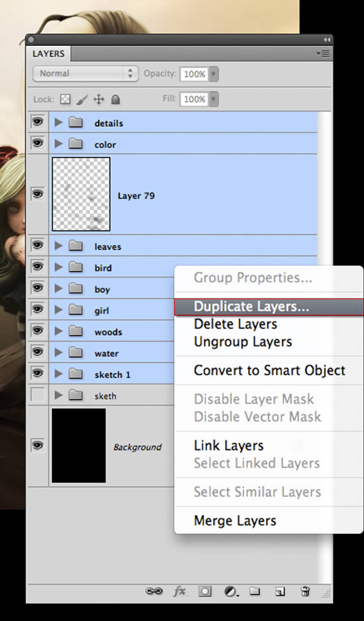Screen dimensions: 364x621
Task: Create a new layer icon
Action: pos(280,592)
